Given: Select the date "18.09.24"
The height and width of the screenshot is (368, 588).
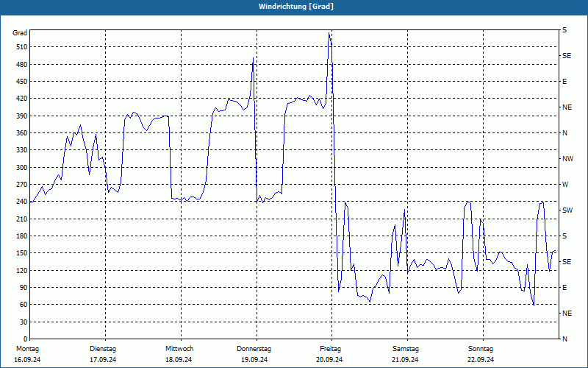Looking at the screenshot, I should pos(179,360).
